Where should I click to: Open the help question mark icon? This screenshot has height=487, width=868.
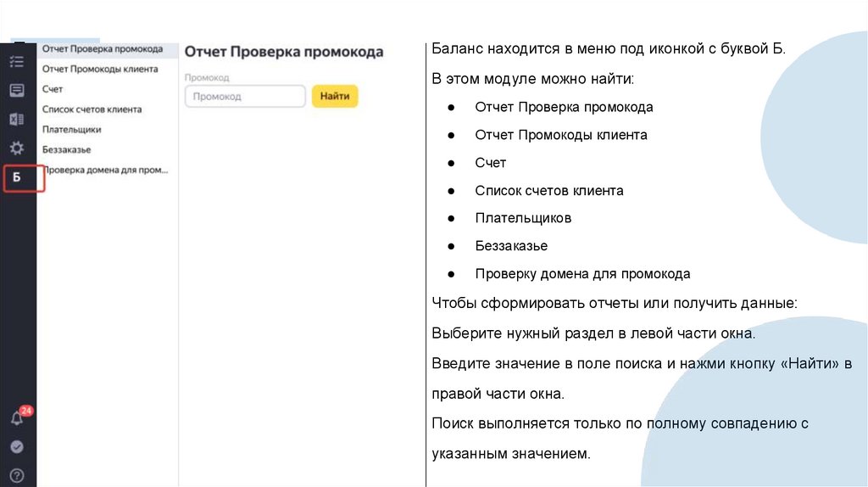[x=17, y=475]
